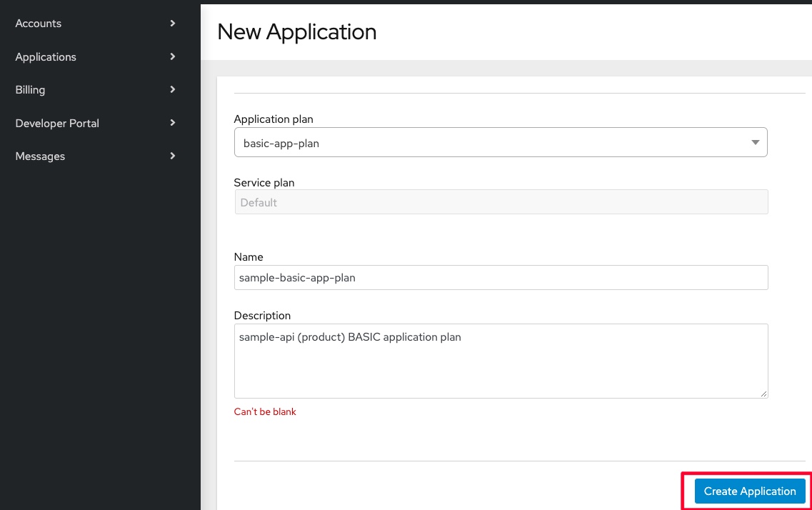Open the Accounts sidebar menu
812x510 pixels.
pyautogui.click(x=39, y=24)
